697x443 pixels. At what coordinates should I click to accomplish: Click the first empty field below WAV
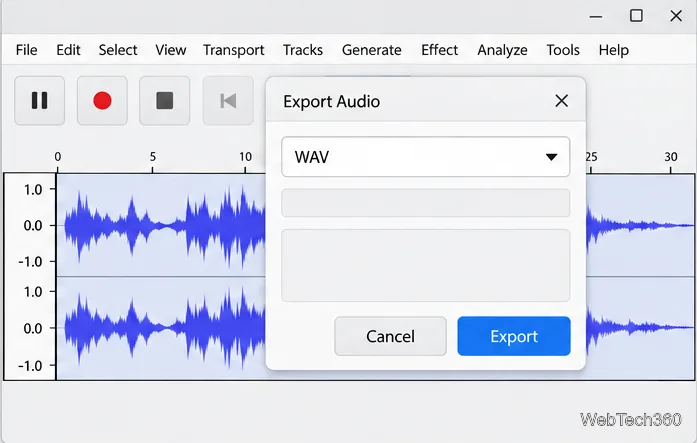point(425,203)
